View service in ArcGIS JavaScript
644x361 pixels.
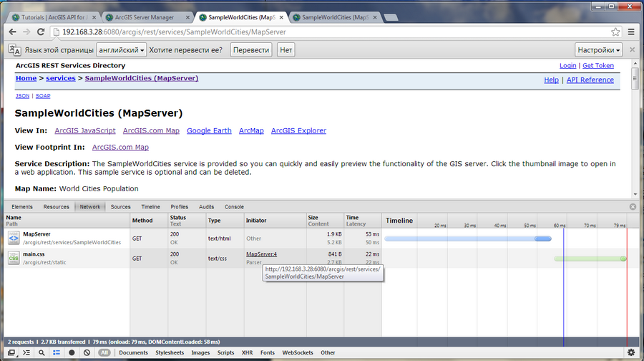tap(85, 130)
